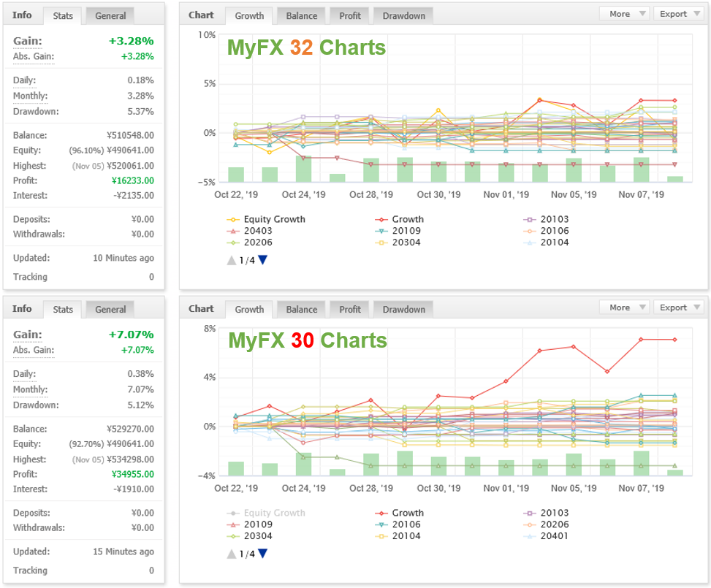711x588 pixels.
Task: Toggle 20109 series in bottom chart legend
Action: (250, 524)
